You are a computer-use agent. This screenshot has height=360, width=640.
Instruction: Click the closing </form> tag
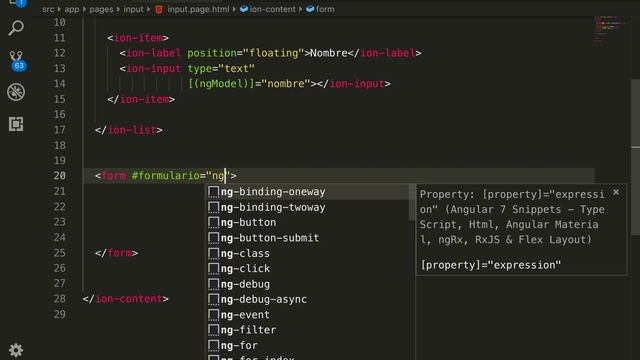coord(116,253)
